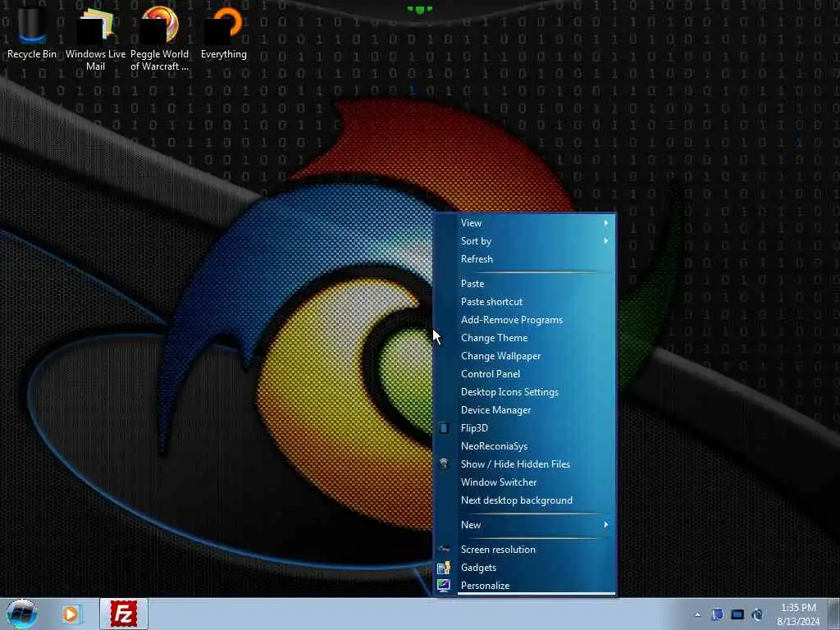Show hidden system tray icons

point(697,615)
